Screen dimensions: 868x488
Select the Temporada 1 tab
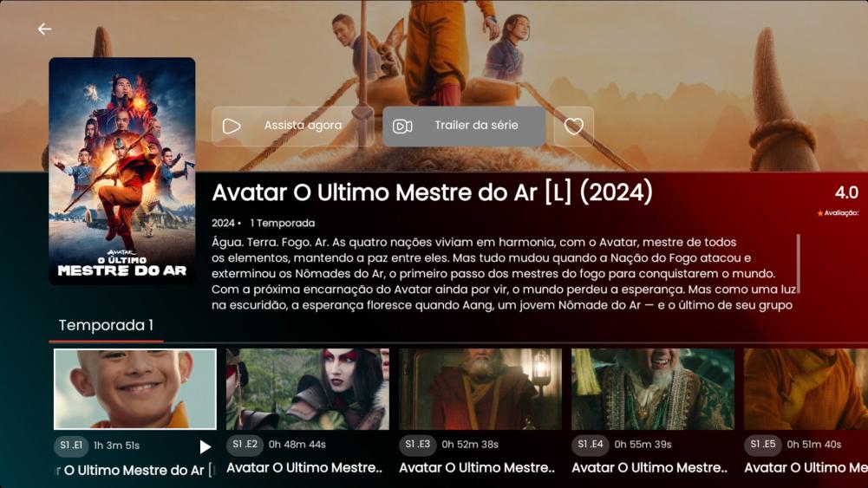point(106,325)
